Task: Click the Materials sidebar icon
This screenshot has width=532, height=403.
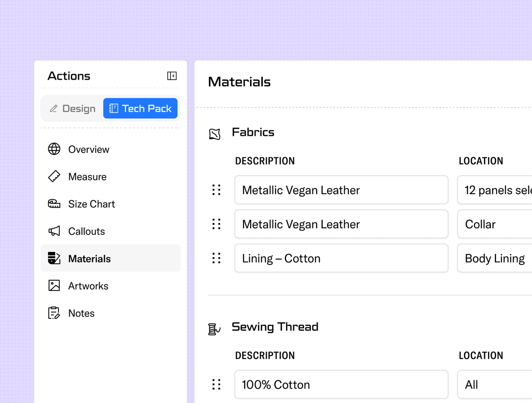Action: coord(54,258)
